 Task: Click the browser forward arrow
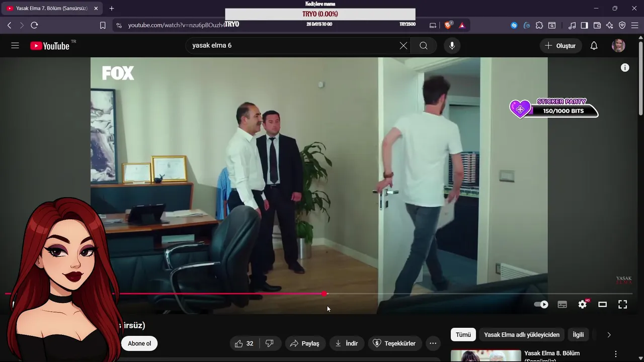[22, 25]
